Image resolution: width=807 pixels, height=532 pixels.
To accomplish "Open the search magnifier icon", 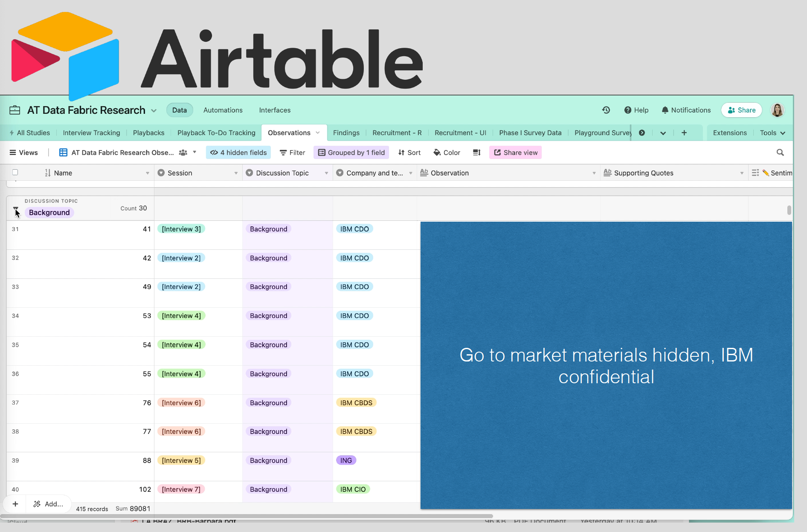I will click(780, 153).
